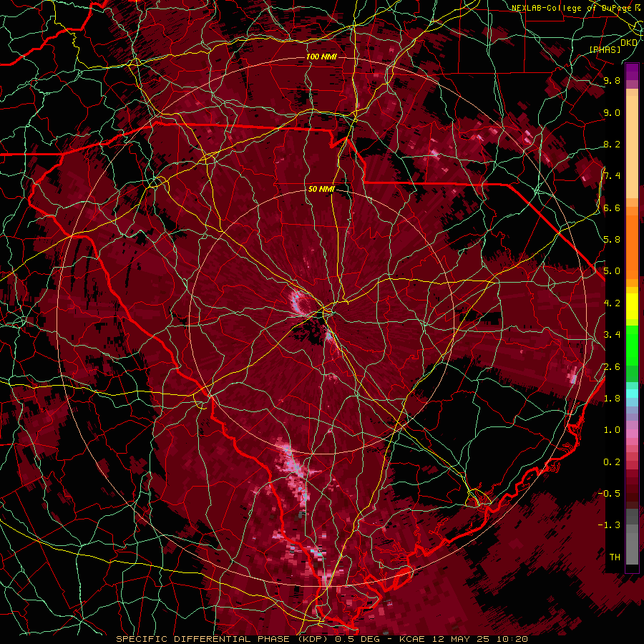Click the 7.4 value on the color scale
Image resolution: width=644 pixels, height=644 pixels.
click(612, 176)
